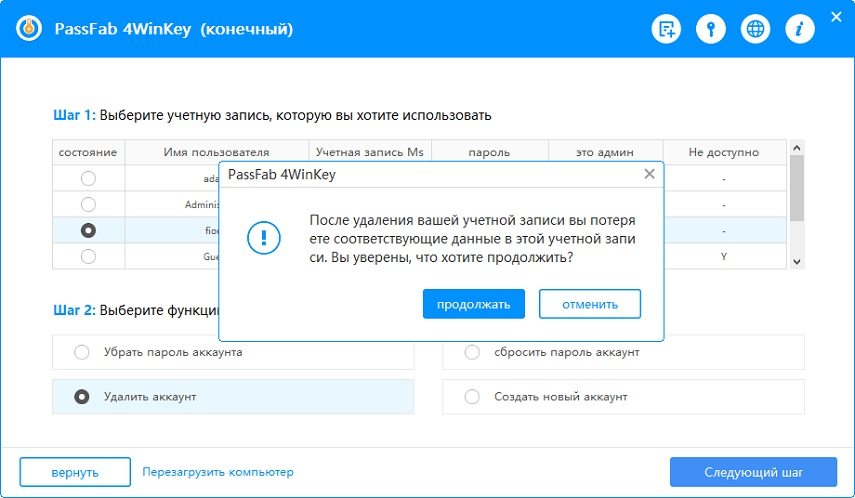The image size is (855, 498).
Task: Open the language globe icon
Action: pyautogui.click(x=755, y=28)
